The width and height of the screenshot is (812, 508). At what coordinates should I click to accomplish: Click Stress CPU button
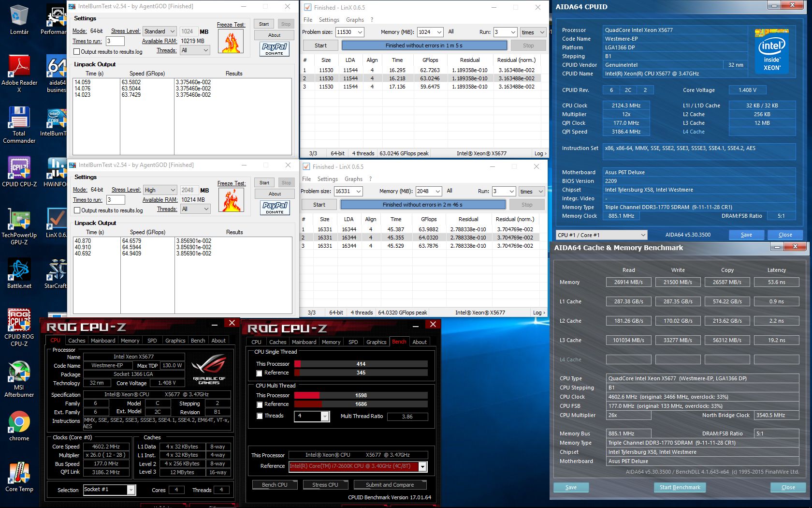325,485
